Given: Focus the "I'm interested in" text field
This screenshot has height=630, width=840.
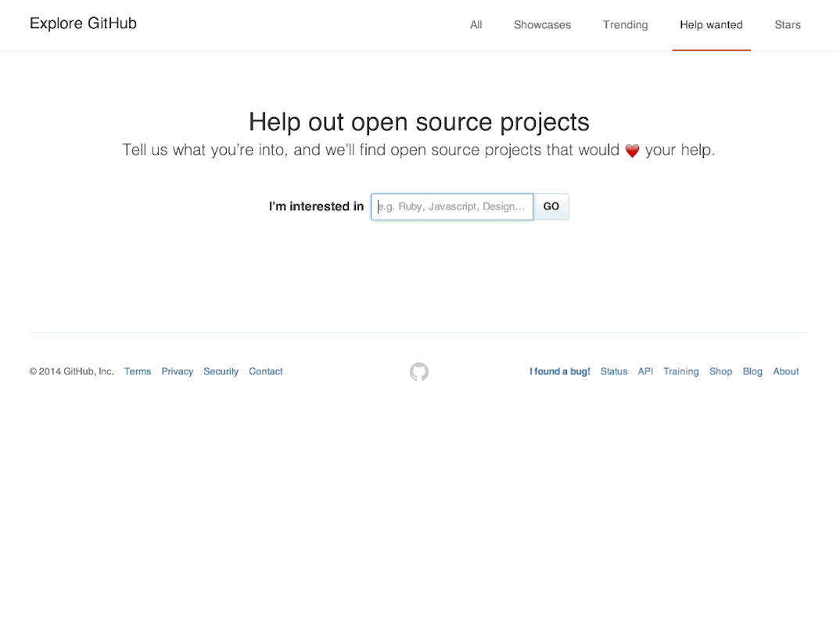Looking at the screenshot, I should coord(452,207).
